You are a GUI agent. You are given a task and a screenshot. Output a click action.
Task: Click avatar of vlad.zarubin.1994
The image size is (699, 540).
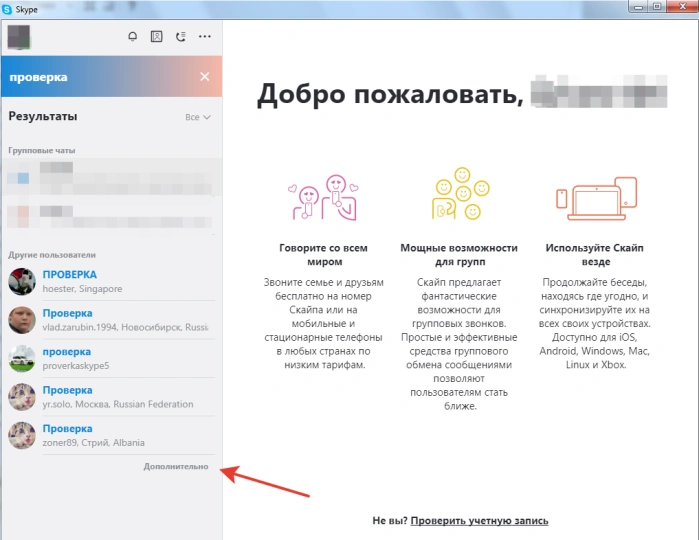(22, 320)
